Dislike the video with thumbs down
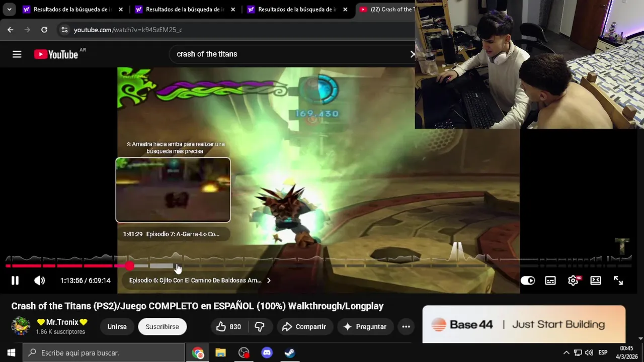Image resolution: width=644 pixels, height=362 pixels. coord(260,327)
